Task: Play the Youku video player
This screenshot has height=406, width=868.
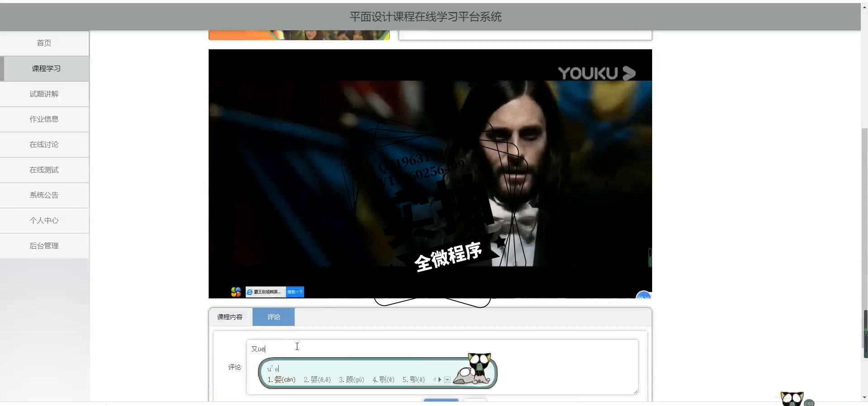Action: click(430, 174)
